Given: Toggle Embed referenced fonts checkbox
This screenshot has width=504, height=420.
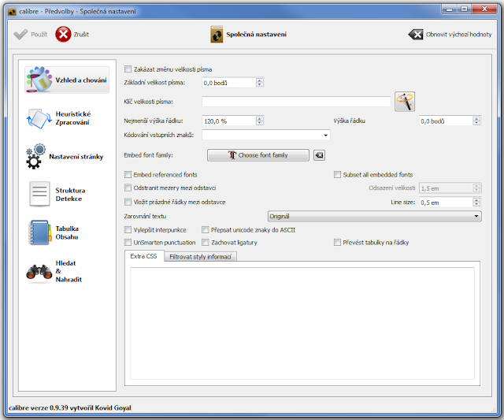Looking at the screenshot, I should (x=128, y=175).
